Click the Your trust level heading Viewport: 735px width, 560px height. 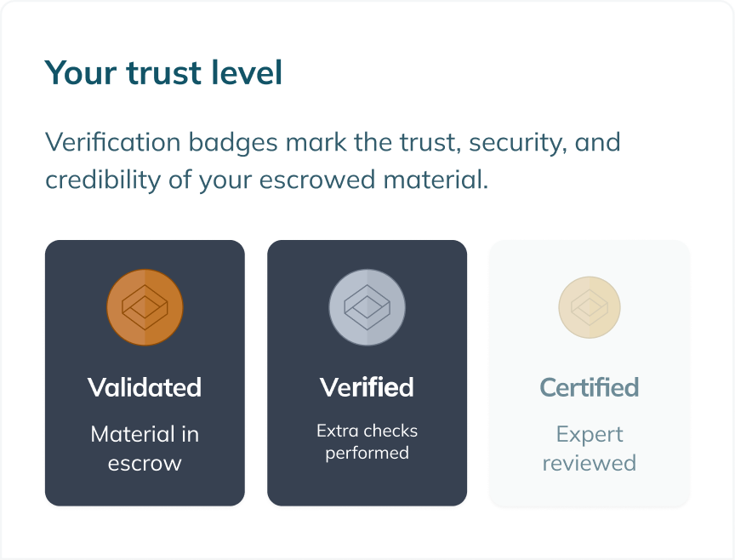(164, 73)
